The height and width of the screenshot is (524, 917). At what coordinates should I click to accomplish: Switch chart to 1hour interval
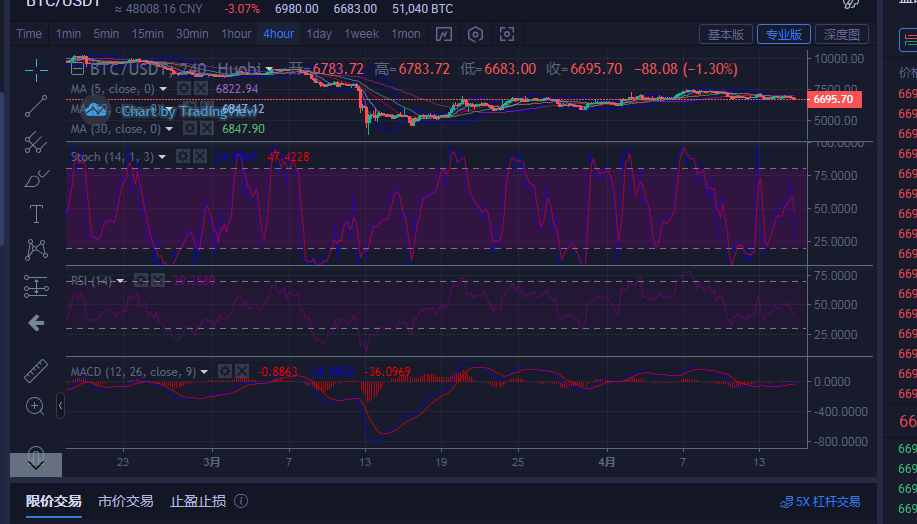point(236,34)
